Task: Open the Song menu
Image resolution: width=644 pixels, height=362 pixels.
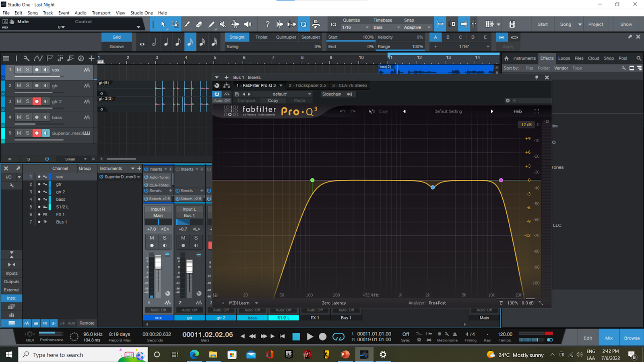Action: 32,13
